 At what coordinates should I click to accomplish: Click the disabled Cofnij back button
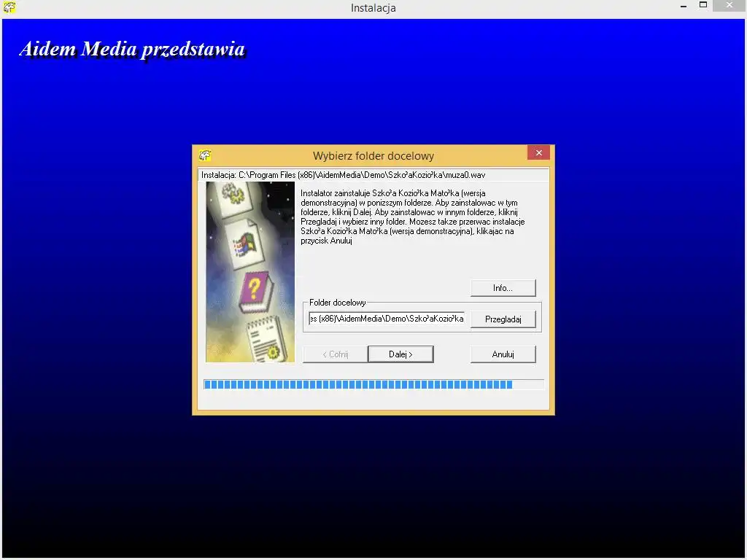tap(336, 354)
